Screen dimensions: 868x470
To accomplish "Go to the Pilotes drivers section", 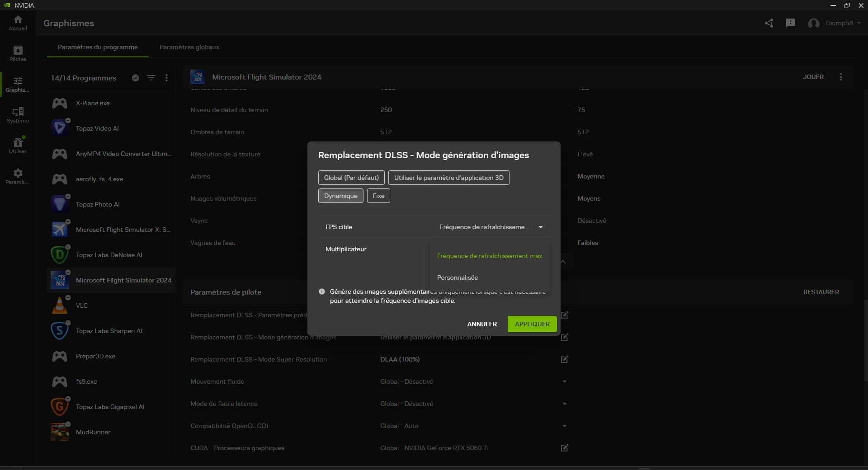I will tap(18, 54).
